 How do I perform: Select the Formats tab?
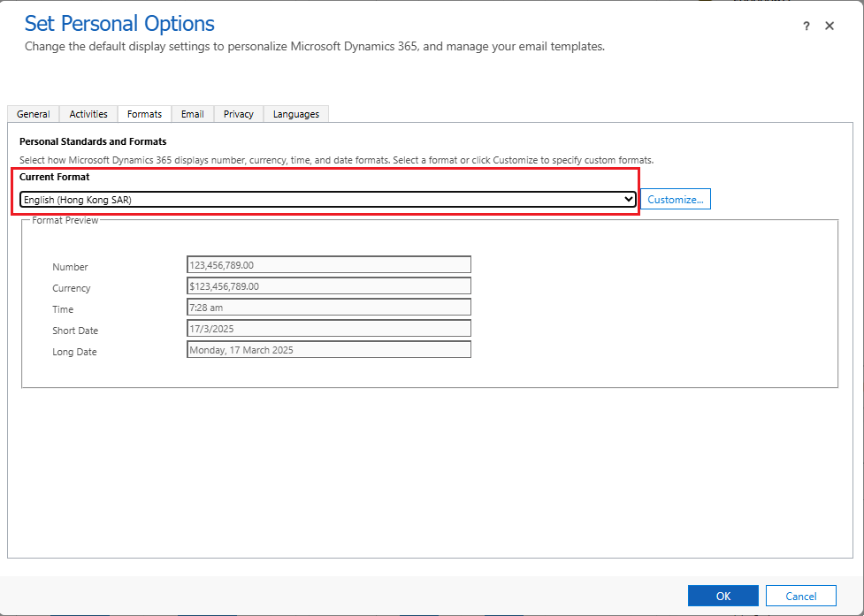144,114
